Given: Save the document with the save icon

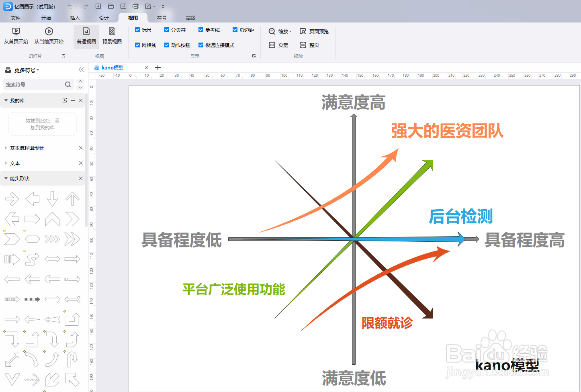Looking at the screenshot, I should 123,6.
